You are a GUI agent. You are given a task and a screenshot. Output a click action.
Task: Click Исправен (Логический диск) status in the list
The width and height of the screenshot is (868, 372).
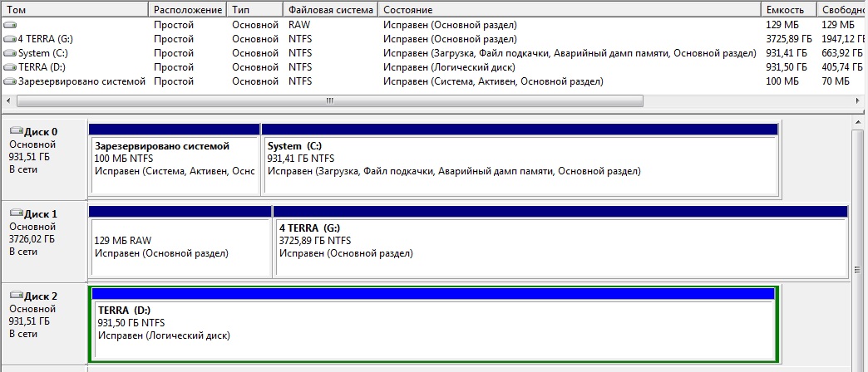click(449, 67)
